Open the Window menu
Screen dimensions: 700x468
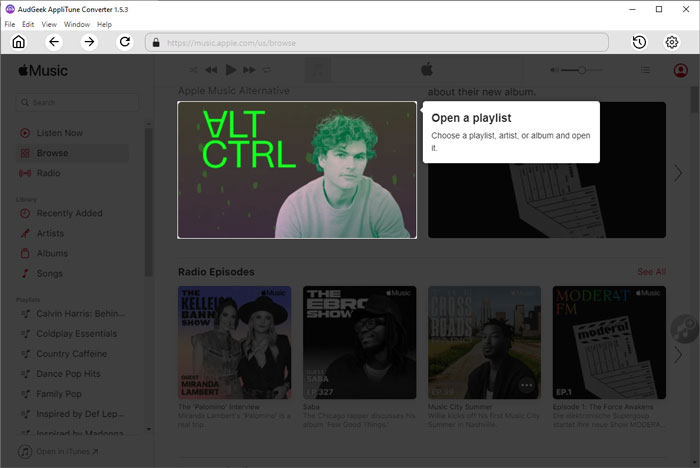(77, 24)
